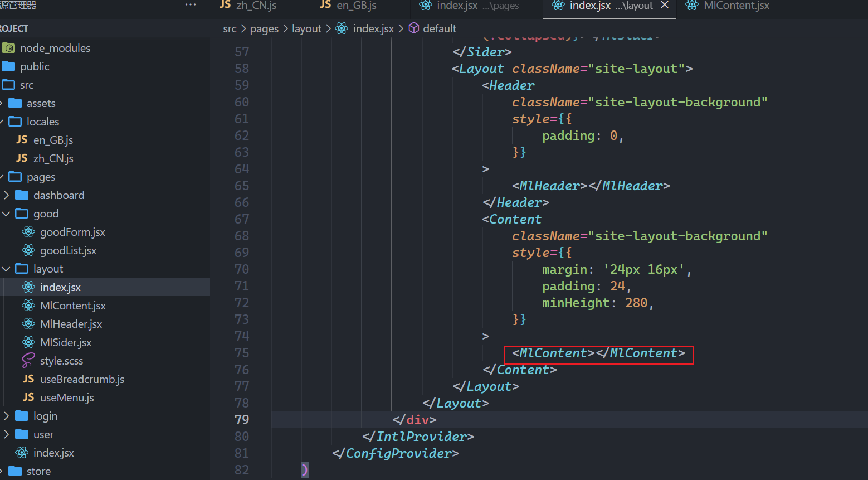Click React icon of MlSider.jsx
868x480 pixels.
[x=28, y=342]
